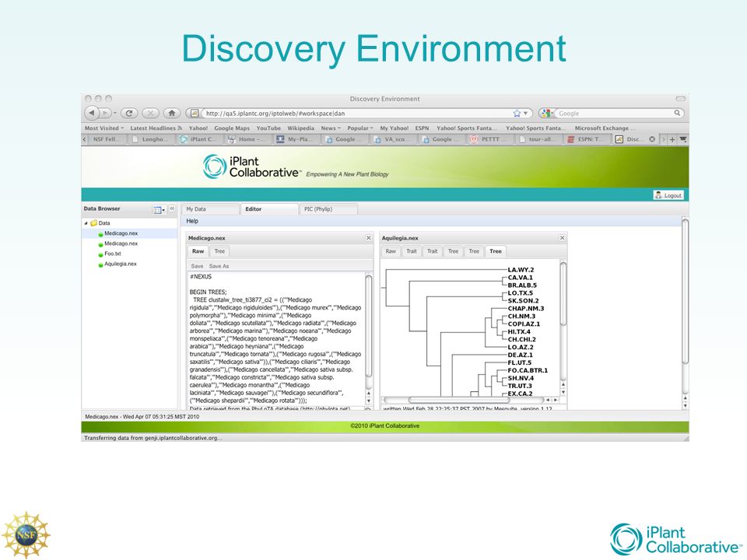Select the Tree tab in Medicago.nex panel
The height and width of the screenshot is (560, 747).
click(219, 251)
